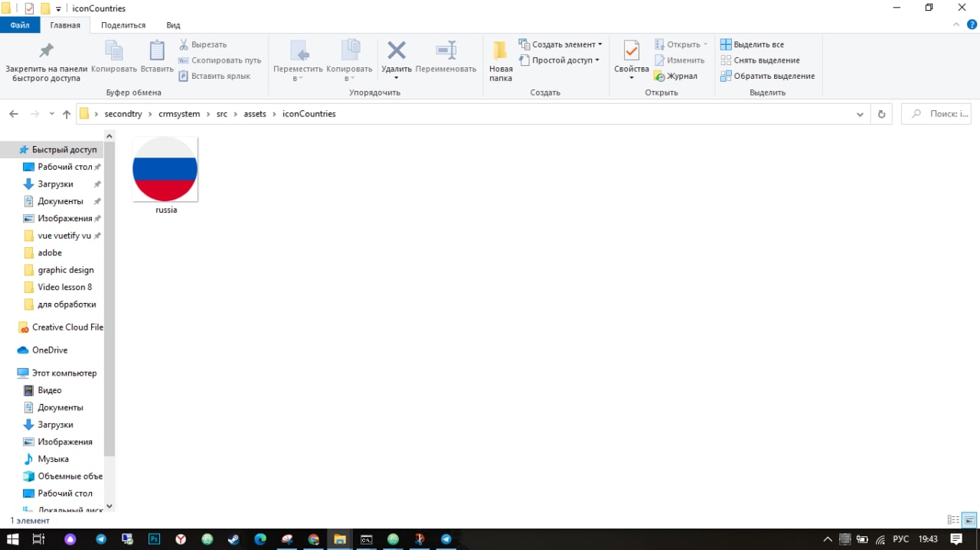Switch to the Поделиться ribbon tab
Image resolution: width=980 pixels, height=550 pixels.
pyautogui.click(x=123, y=25)
